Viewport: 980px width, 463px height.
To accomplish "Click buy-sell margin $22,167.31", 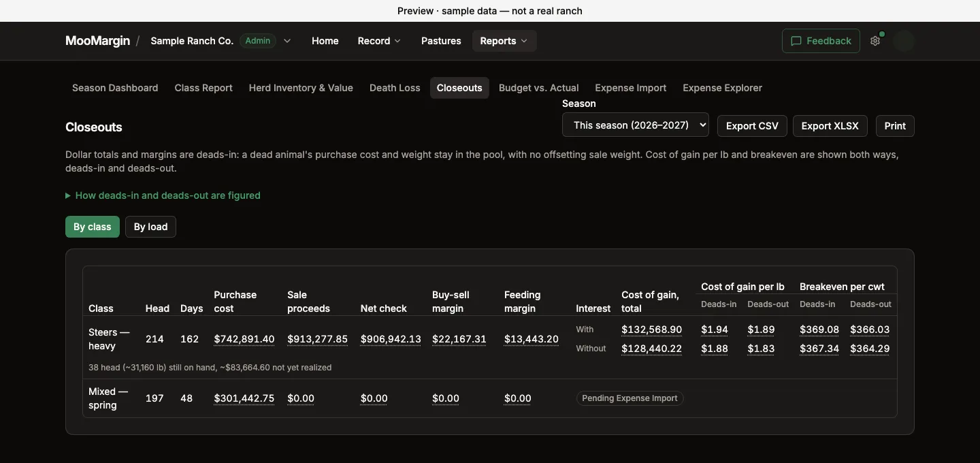I will coord(459,339).
